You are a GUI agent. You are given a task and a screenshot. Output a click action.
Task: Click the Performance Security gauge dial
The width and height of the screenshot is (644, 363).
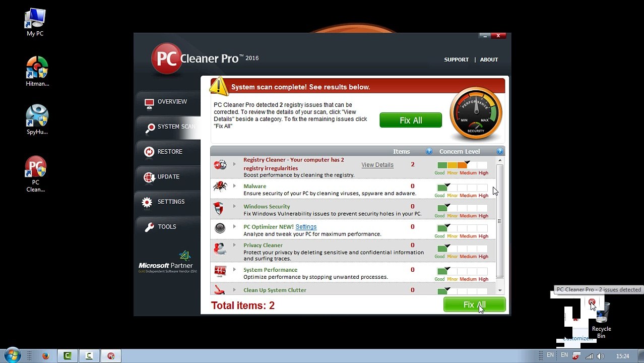point(476,114)
